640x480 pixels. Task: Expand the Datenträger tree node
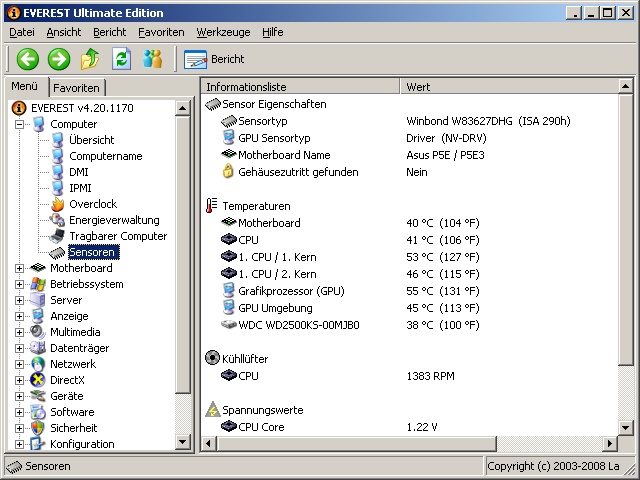[19, 348]
